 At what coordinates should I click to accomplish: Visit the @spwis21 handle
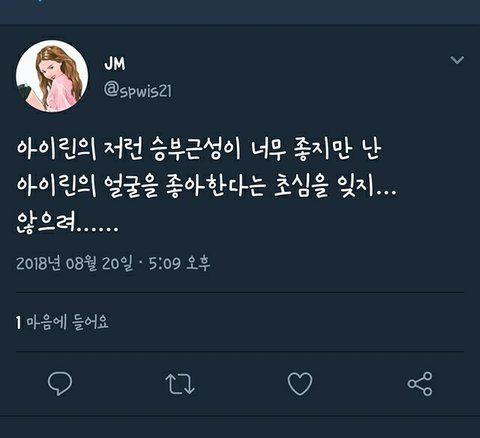138,90
